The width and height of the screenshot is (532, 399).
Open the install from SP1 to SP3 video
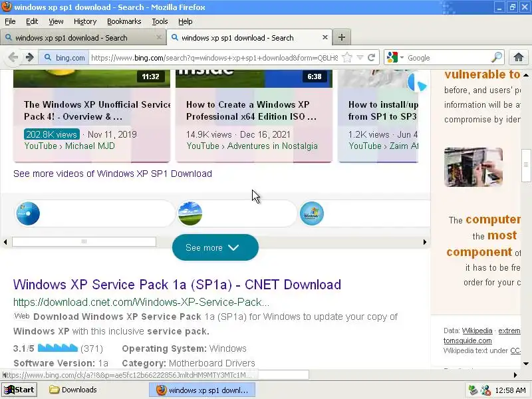(x=383, y=110)
